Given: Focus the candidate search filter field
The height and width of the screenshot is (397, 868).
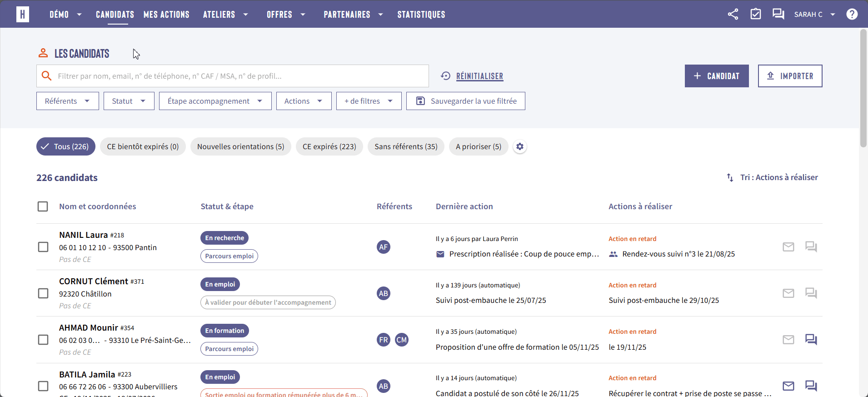Looking at the screenshot, I should pyautogui.click(x=233, y=76).
